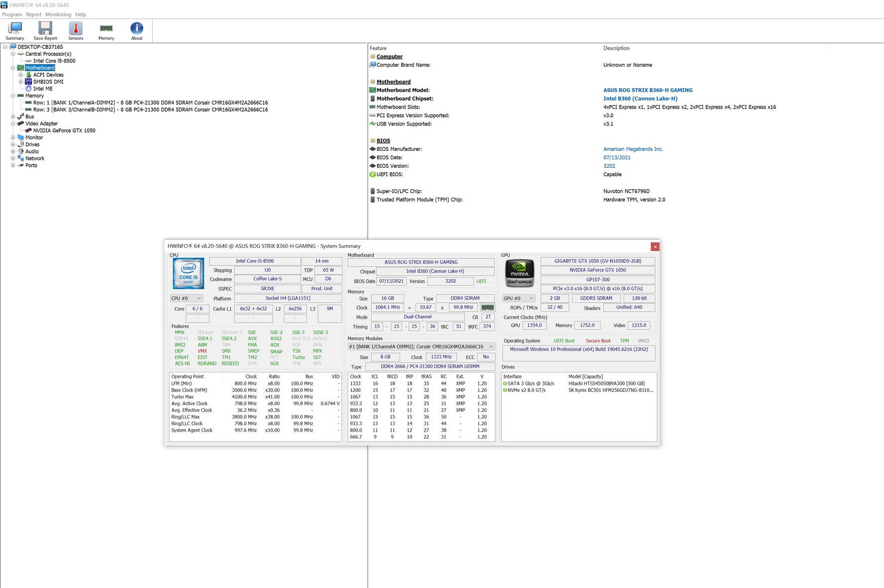Click the Feature column header
Viewport: 884px width, 588px height.
click(x=378, y=48)
